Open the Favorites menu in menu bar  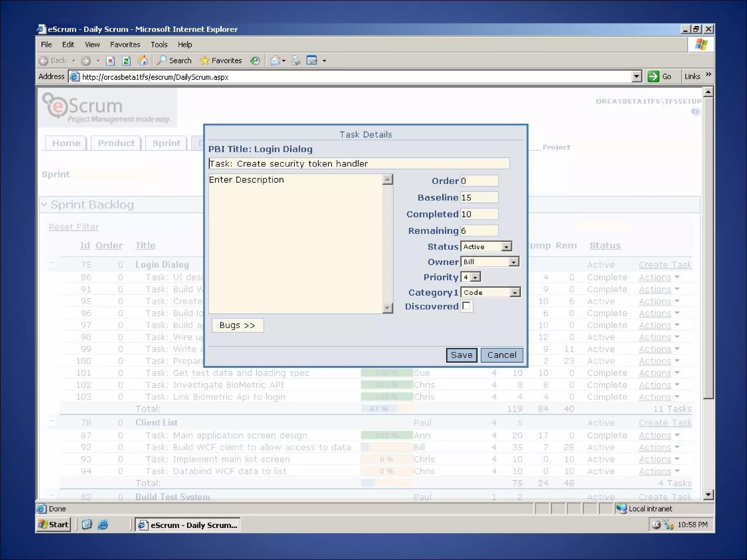pyautogui.click(x=125, y=44)
